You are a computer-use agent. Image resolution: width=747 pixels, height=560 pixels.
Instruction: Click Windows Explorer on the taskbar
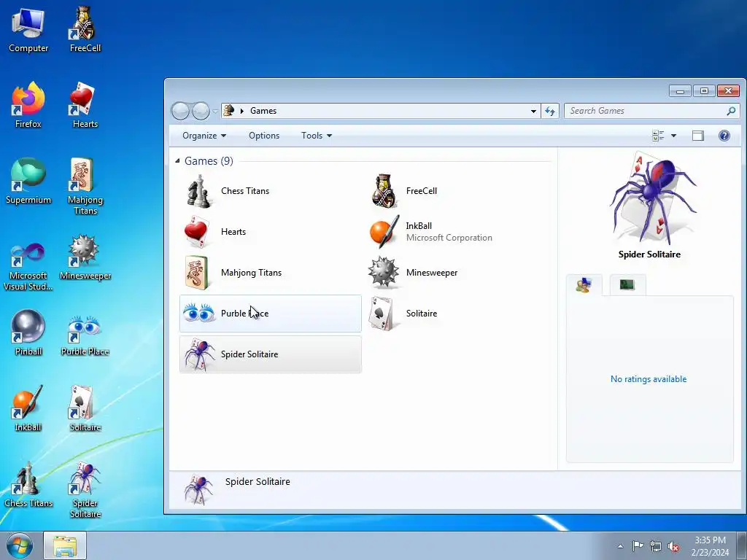coord(65,545)
